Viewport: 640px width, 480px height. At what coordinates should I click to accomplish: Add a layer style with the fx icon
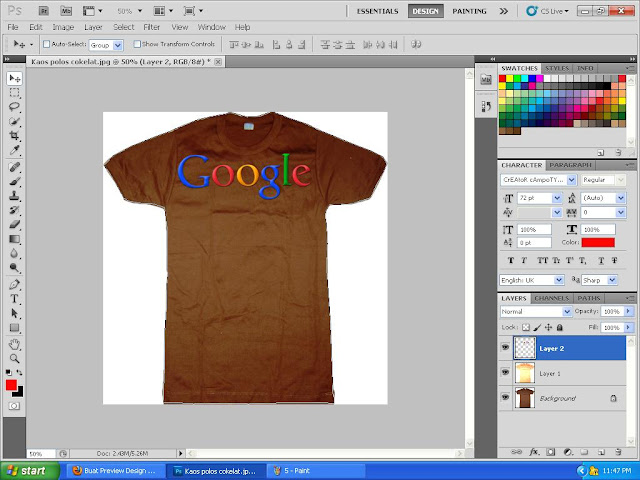click(x=534, y=452)
